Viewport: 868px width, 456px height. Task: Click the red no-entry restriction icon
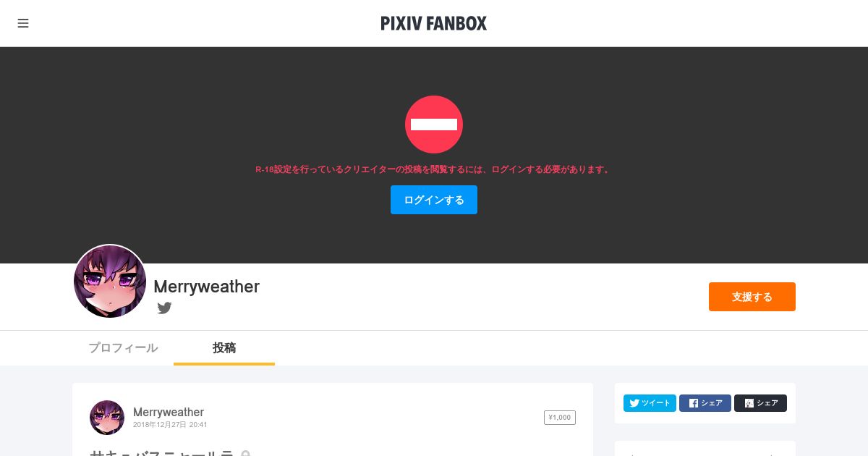(x=434, y=124)
